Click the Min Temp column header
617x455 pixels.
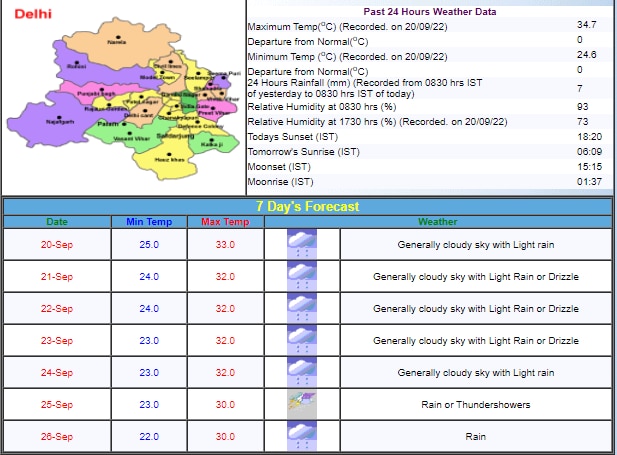click(149, 221)
